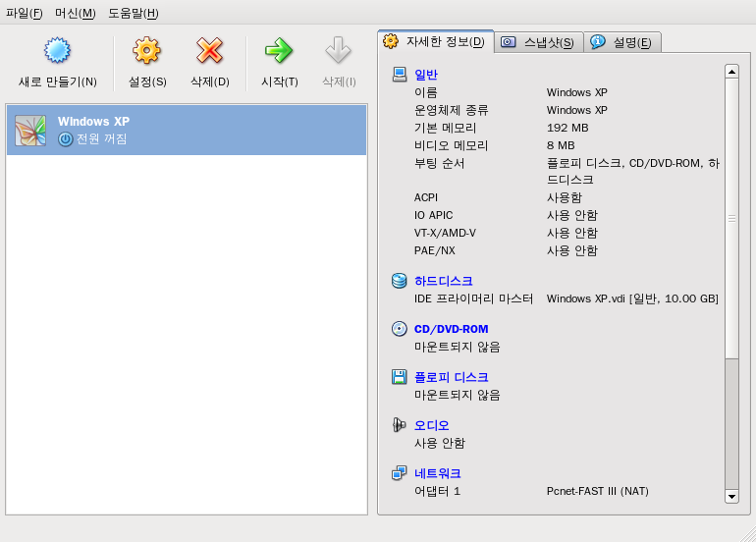The image size is (756, 542).
Task: Open the File (파일) menu
Action: click(x=25, y=13)
